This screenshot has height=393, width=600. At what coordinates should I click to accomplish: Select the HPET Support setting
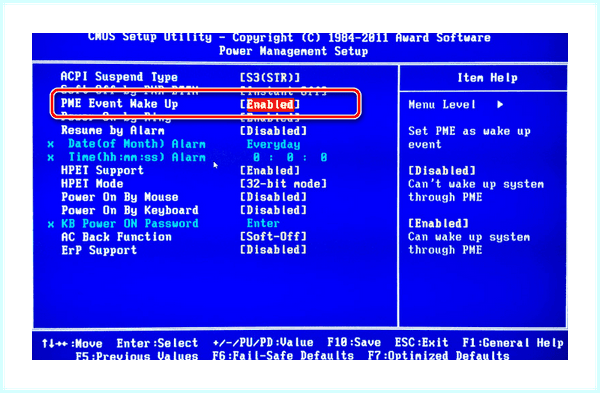pyautogui.click(x=102, y=170)
